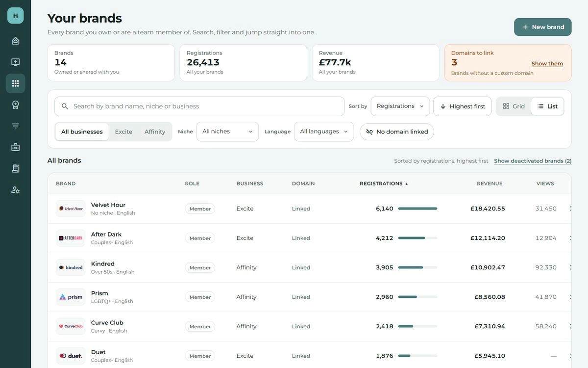Click the Role column header
Image resolution: width=588 pixels, height=368 pixels.
point(192,184)
